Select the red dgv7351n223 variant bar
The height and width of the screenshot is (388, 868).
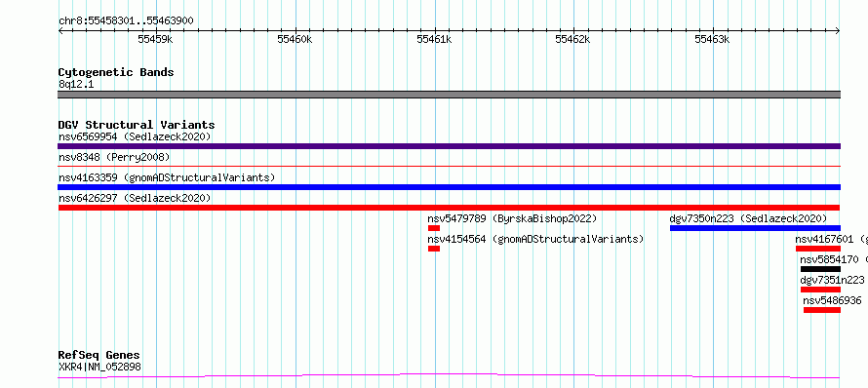820,290
